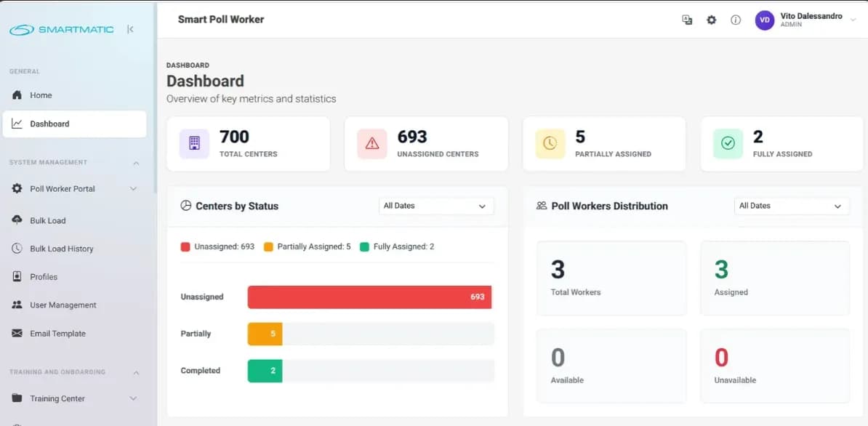This screenshot has width=868, height=426.
Task: Expand the Poll Worker Portal chevron
Action: click(x=134, y=189)
